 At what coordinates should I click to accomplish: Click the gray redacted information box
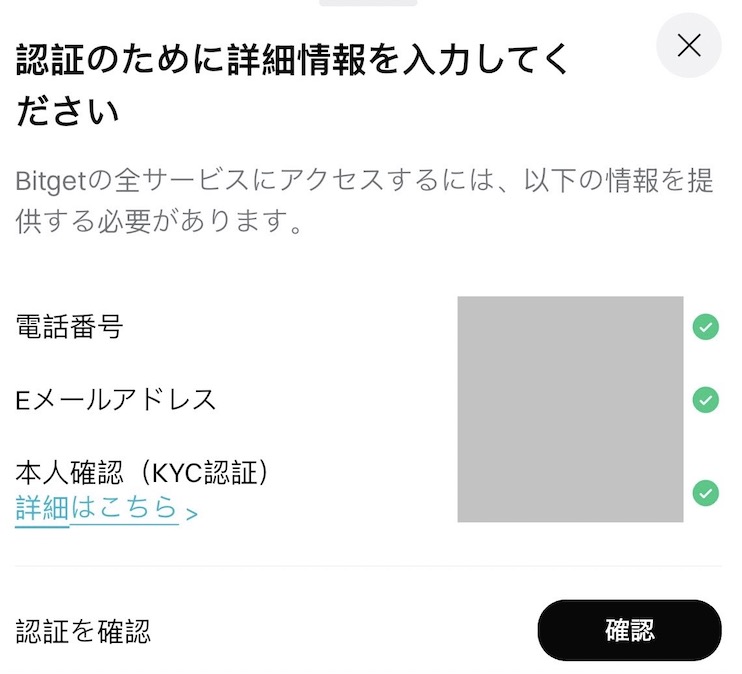[x=570, y=409]
